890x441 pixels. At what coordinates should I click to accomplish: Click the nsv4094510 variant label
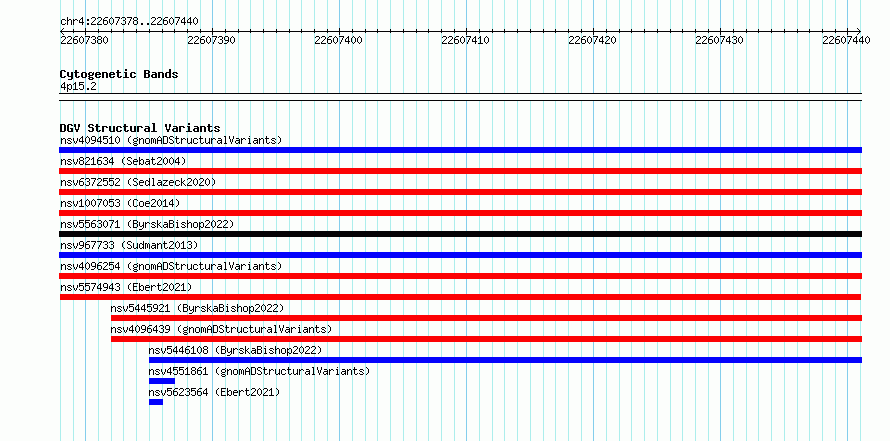pos(171,140)
